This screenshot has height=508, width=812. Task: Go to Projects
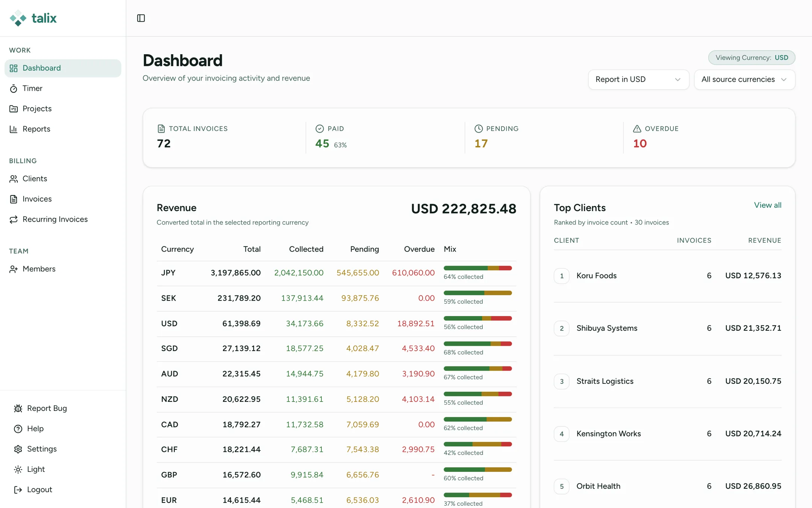63,109
